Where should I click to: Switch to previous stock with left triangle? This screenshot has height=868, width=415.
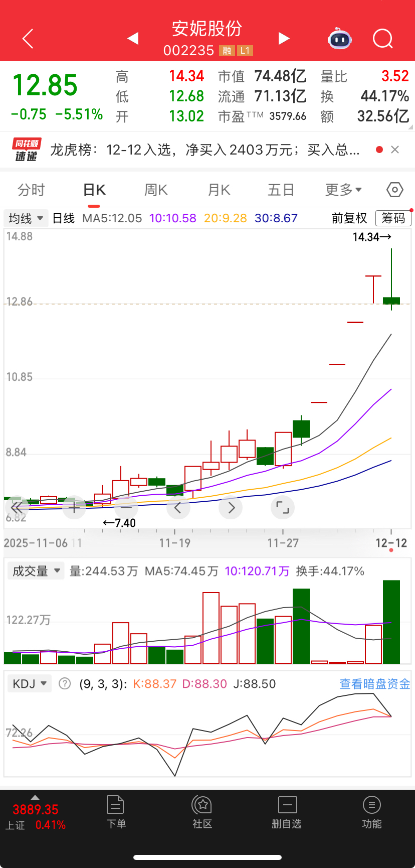pyautogui.click(x=133, y=39)
